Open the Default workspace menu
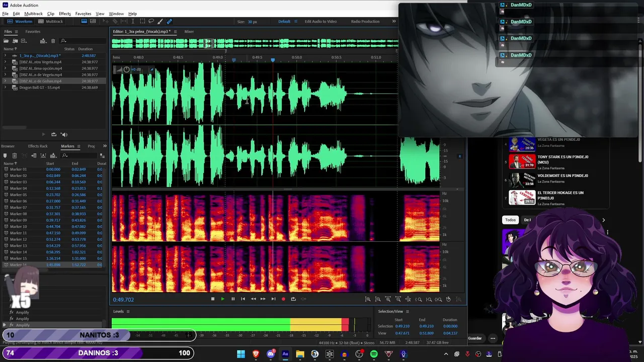The height and width of the screenshot is (362, 644). pyautogui.click(x=296, y=21)
